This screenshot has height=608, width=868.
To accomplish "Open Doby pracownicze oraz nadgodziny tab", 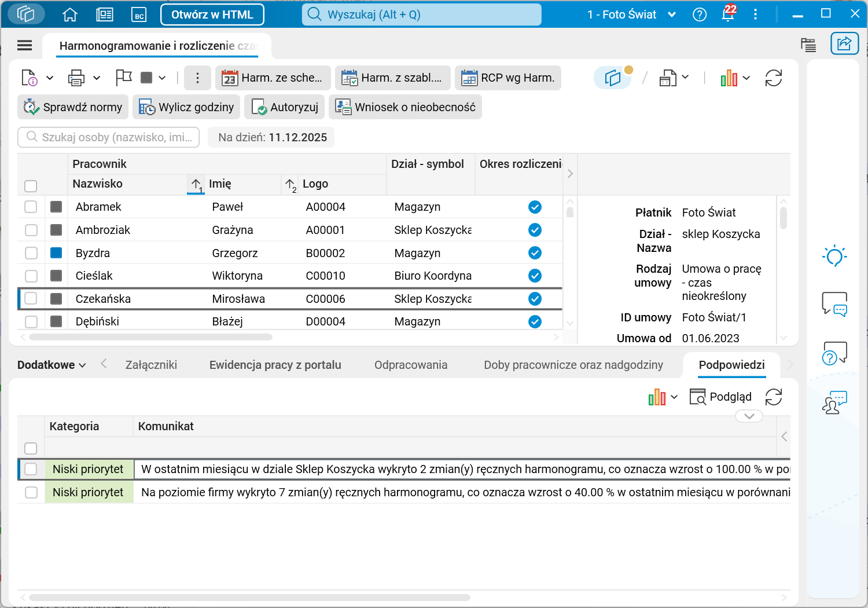I will tap(573, 365).
